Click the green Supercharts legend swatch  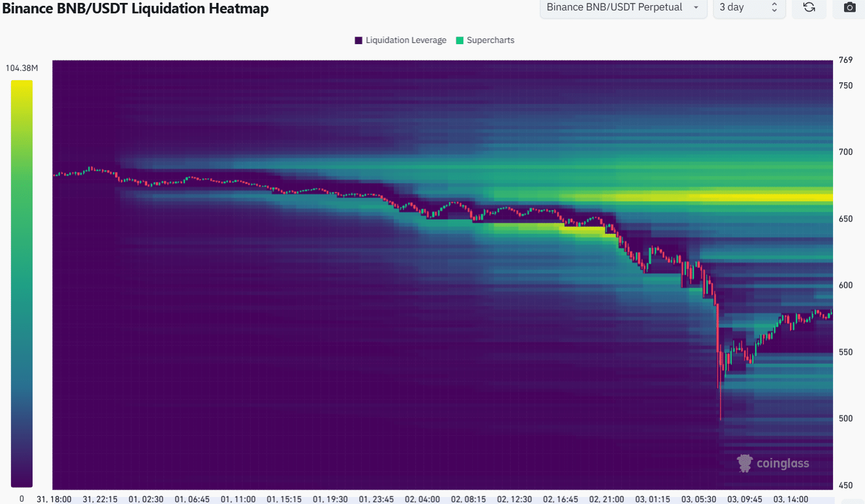point(460,40)
